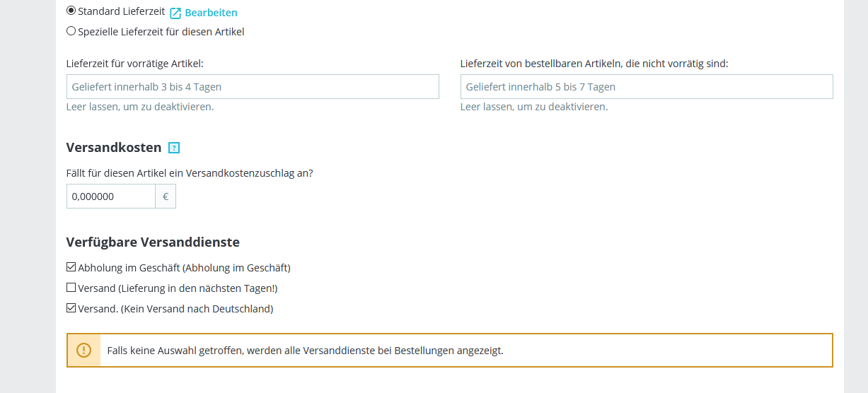Viewport: 868px width, 393px height.
Task: Uncheck 'Kein Versand nach Deutschland' checkbox
Action: click(x=71, y=308)
